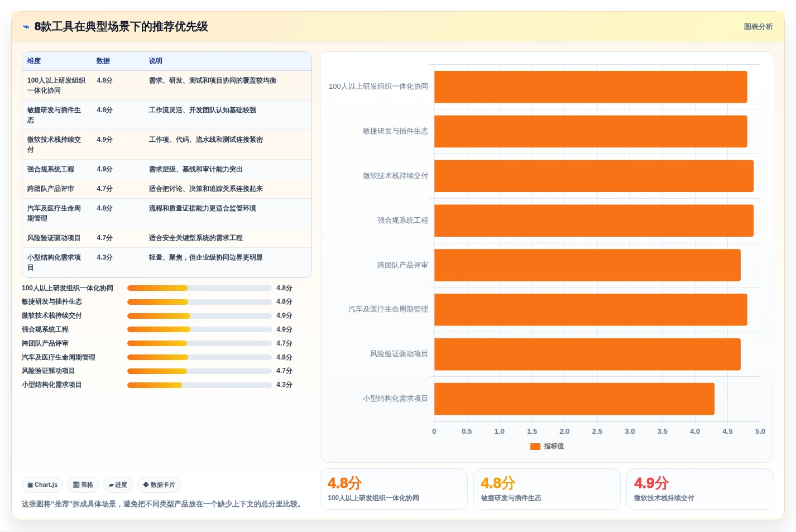Image resolution: width=796 pixels, height=532 pixels.
Task: Click progress label 跨团队产品评审
Action: click(45, 343)
